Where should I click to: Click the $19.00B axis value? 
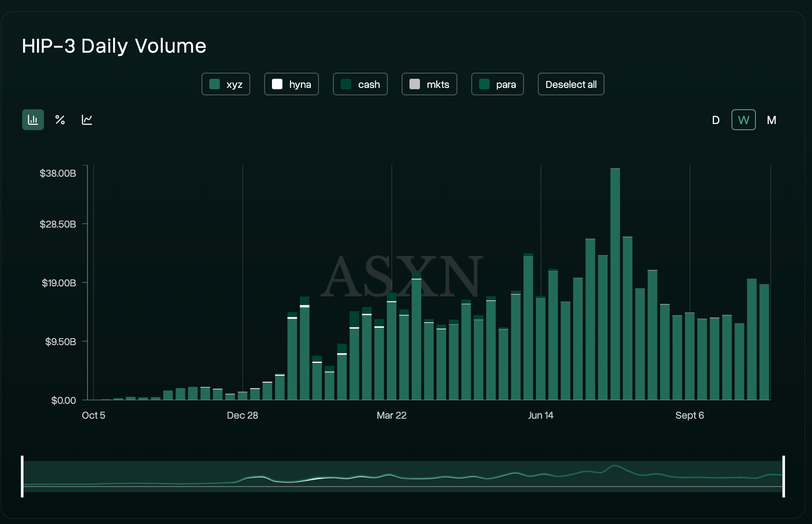point(59,283)
